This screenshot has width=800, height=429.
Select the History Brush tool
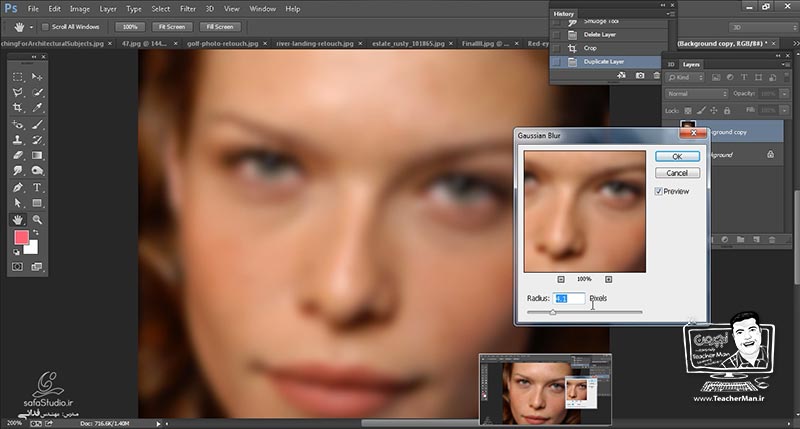[37, 140]
